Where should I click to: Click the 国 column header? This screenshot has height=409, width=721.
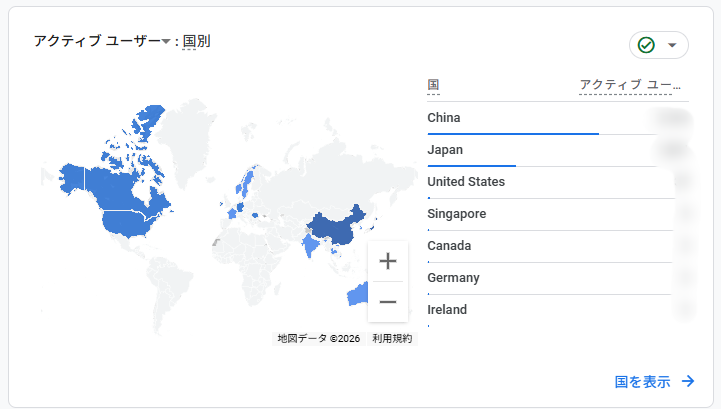pyautogui.click(x=433, y=85)
